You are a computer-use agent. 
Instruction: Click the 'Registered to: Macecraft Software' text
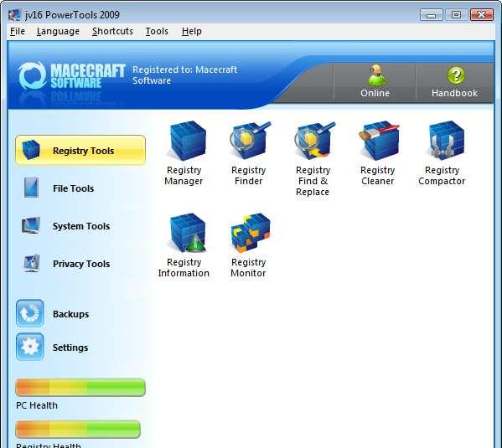(184, 75)
